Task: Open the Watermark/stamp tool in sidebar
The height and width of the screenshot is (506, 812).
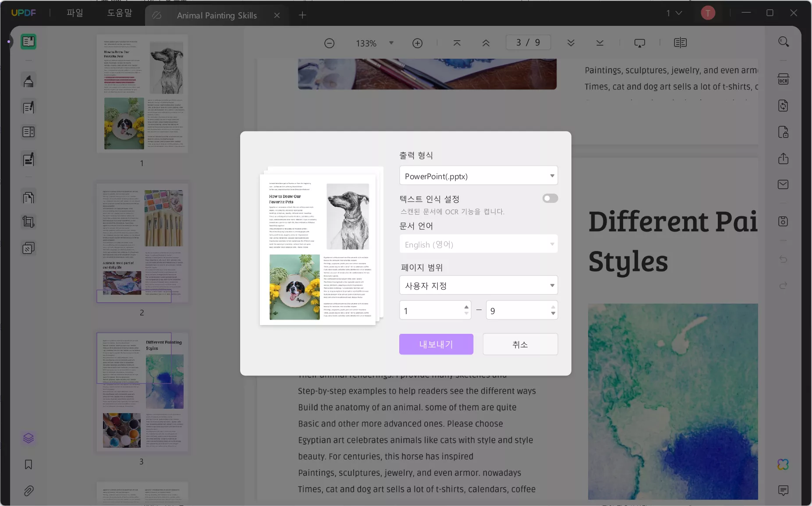Action: (28, 248)
